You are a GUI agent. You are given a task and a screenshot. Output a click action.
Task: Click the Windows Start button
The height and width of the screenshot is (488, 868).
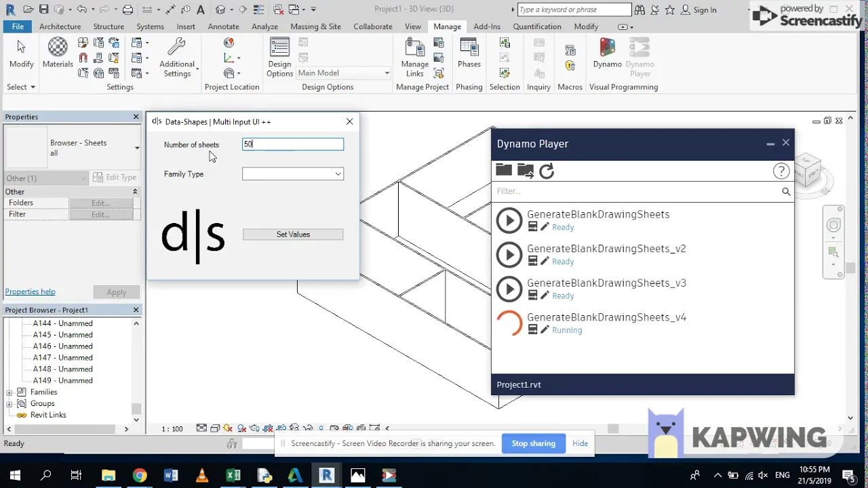point(15,475)
